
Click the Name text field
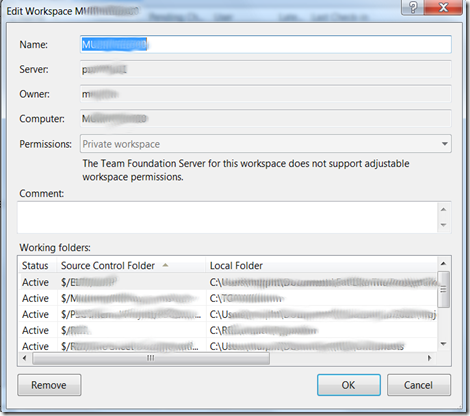tap(266, 44)
